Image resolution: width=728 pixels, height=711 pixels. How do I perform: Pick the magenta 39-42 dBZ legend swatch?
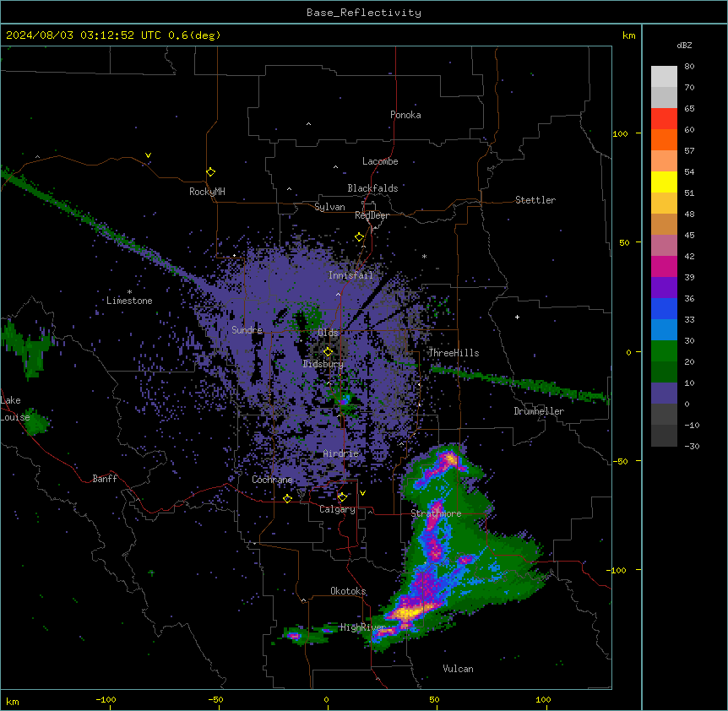click(664, 266)
